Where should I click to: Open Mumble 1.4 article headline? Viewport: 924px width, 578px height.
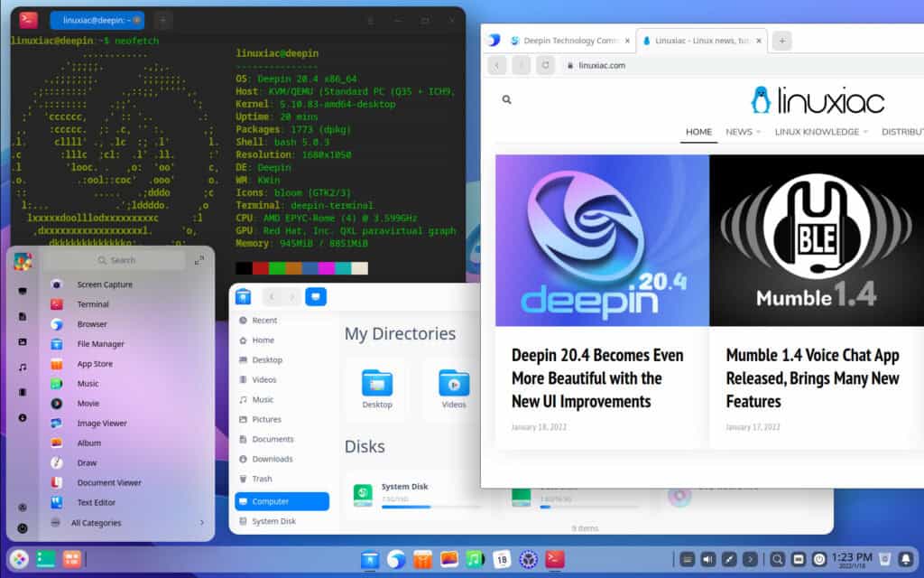tap(813, 378)
